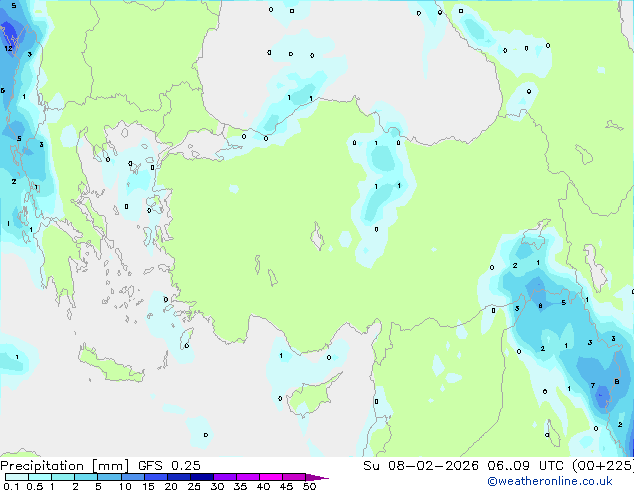
Task: Click the 'Su 08-02-2026' date text
Action: coord(421,466)
